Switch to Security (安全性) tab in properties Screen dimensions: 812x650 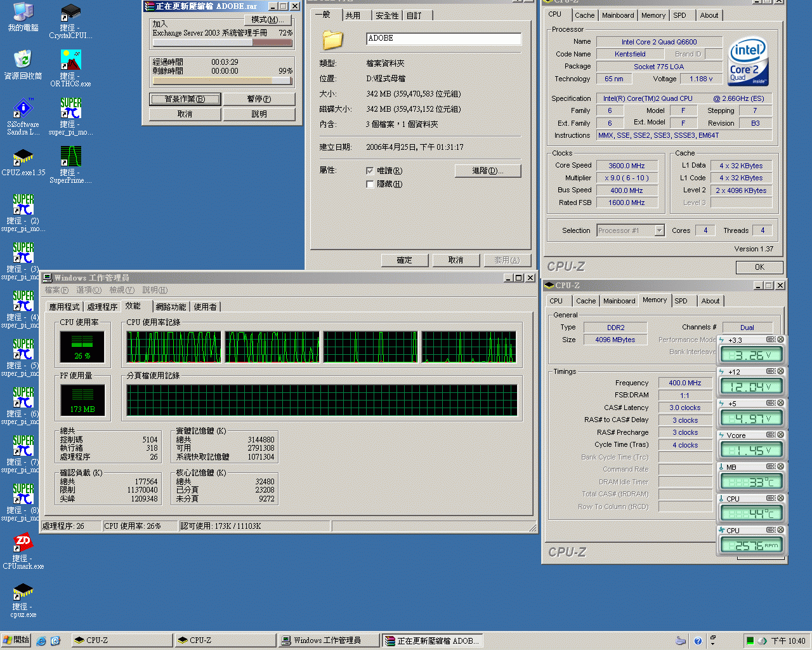coord(387,15)
